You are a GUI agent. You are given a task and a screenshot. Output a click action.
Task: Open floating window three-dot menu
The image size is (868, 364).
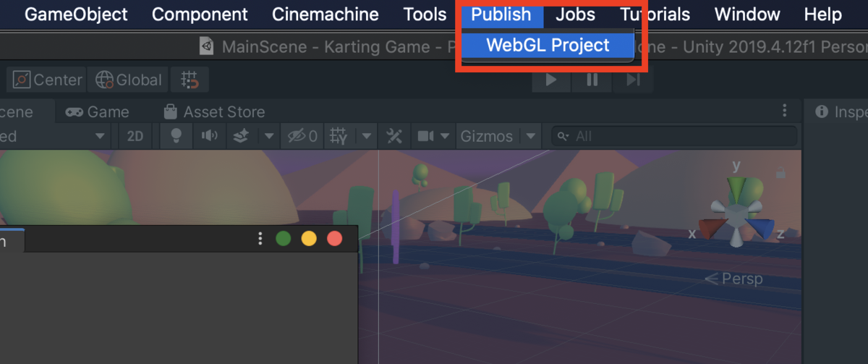point(260,238)
